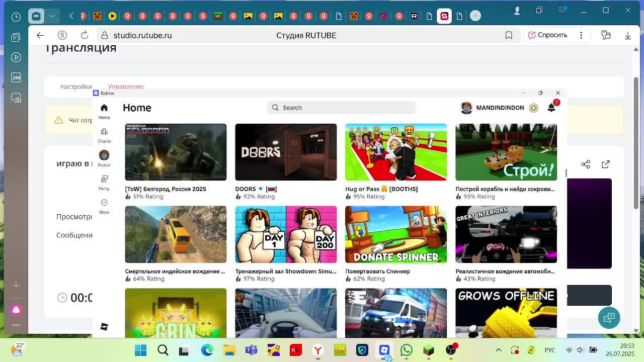Open the browser extensions icon
The width and height of the screenshot is (644, 362).
coord(606,35)
